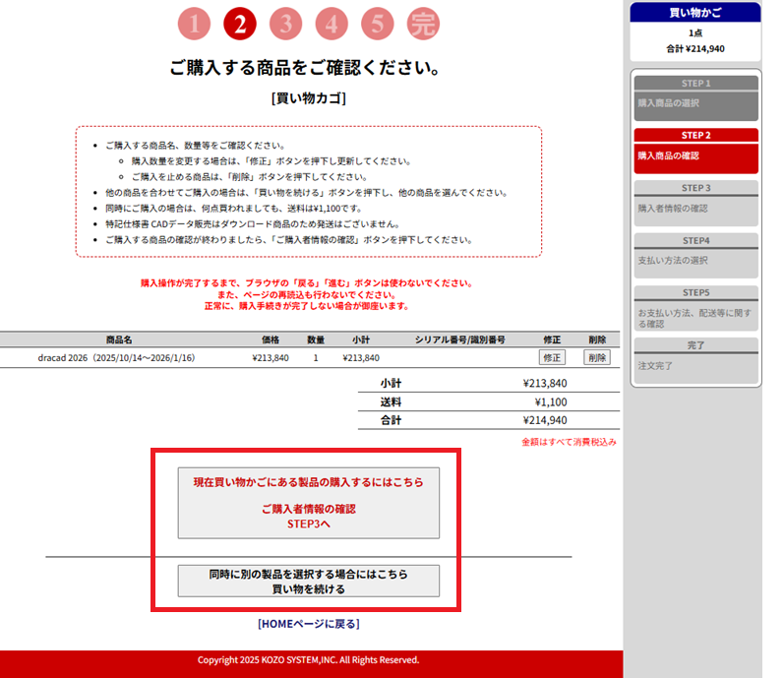The image size is (784, 678).
Task: Click the highlighted step 2 circle icon
Action: (240, 24)
